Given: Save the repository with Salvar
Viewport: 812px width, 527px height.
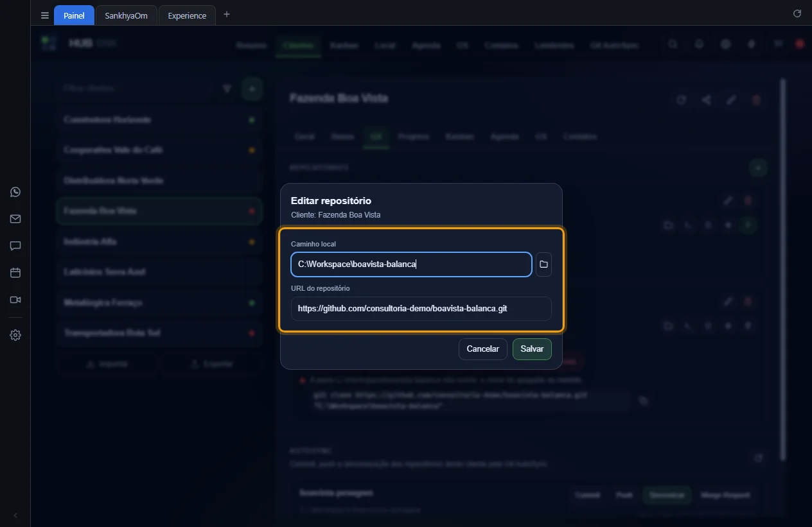Looking at the screenshot, I should (x=532, y=349).
